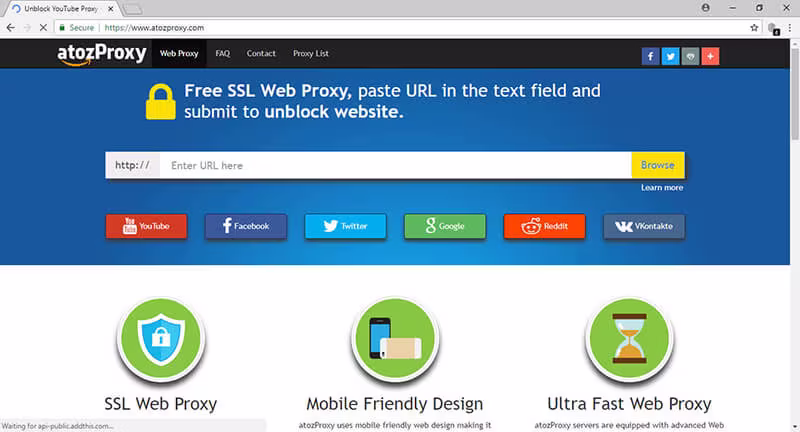Click the mobile phones icon
Screen dimensions: 800x432
pyautogui.click(x=395, y=338)
